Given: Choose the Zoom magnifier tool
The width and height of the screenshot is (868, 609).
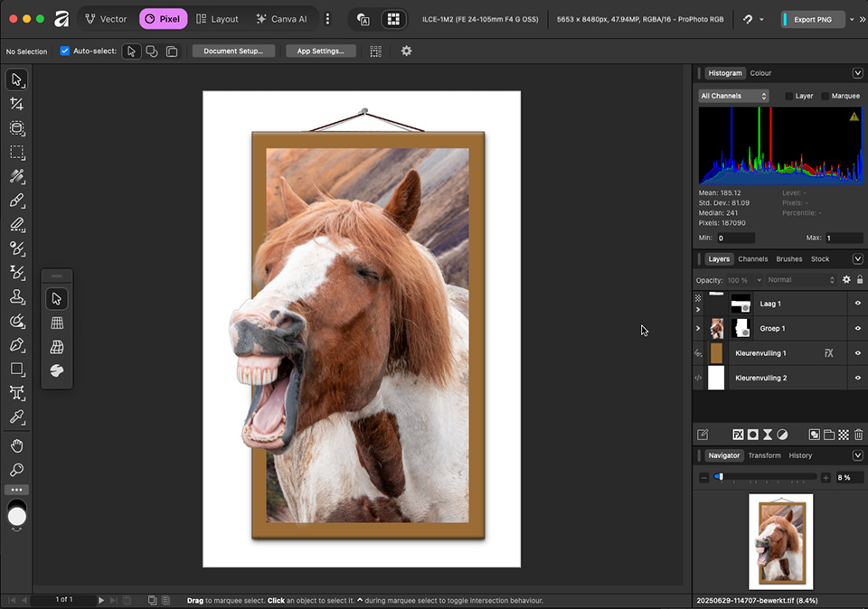Looking at the screenshot, I should [x=16, y=470].
